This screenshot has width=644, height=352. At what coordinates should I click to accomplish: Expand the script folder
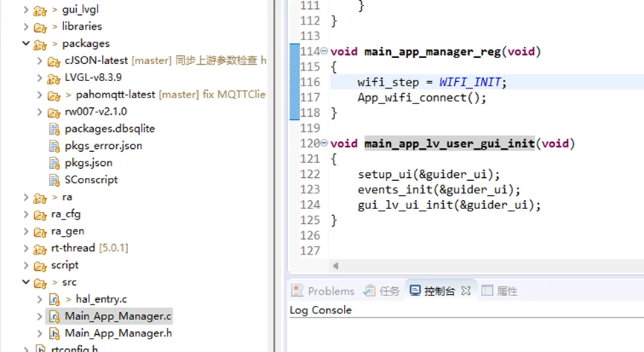(x=26, y=266)
